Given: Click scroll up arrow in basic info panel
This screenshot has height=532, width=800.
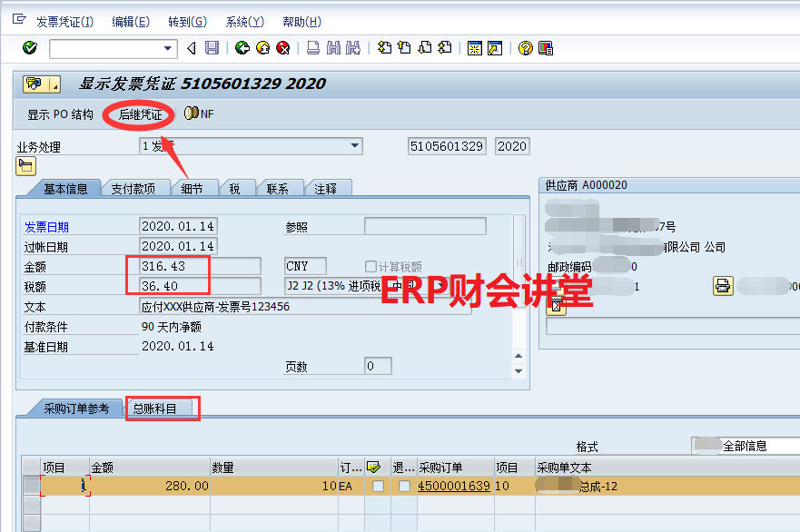Looking at the screenshot, I should [519, 356].
